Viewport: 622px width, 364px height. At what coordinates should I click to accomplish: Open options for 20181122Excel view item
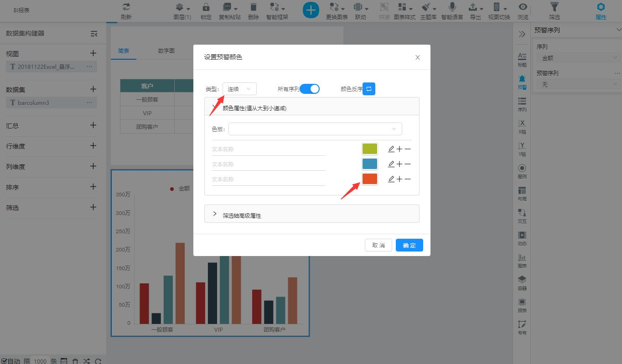(89, 67)
